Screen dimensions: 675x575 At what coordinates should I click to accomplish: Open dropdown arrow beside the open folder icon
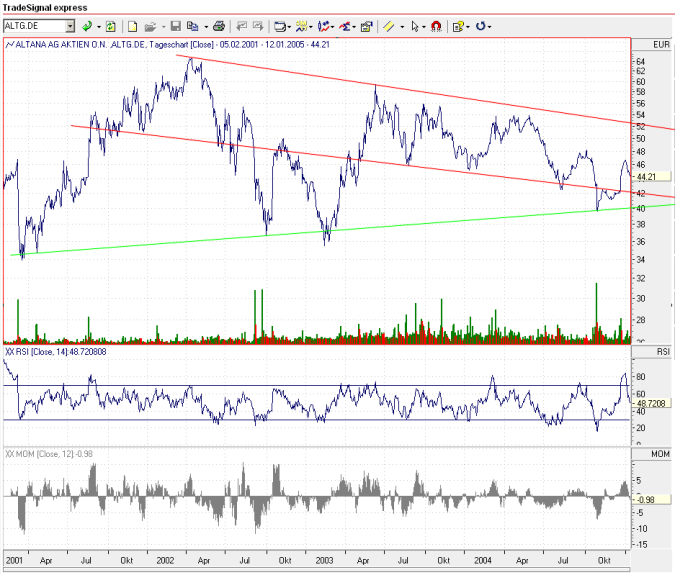coord(162,26)
